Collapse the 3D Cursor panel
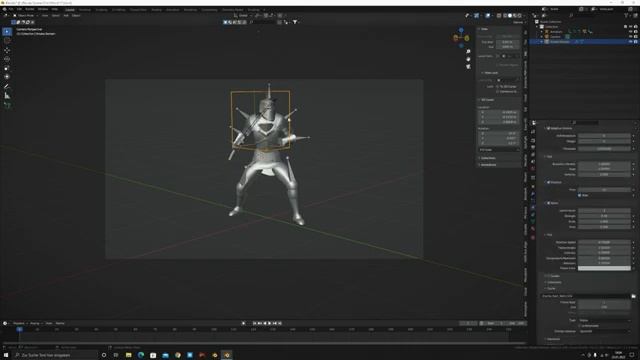Viewport: 640px width, 360px height. tap(487, 100)
